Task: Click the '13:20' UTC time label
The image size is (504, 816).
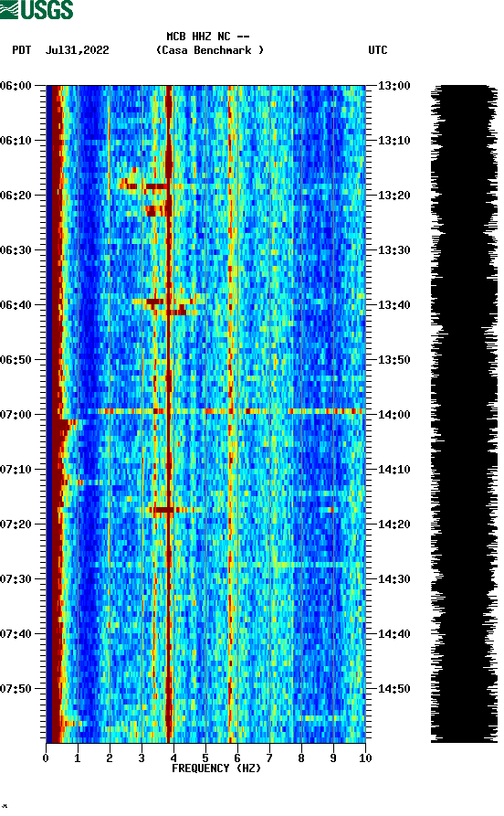Action: [x=394, y=196]
